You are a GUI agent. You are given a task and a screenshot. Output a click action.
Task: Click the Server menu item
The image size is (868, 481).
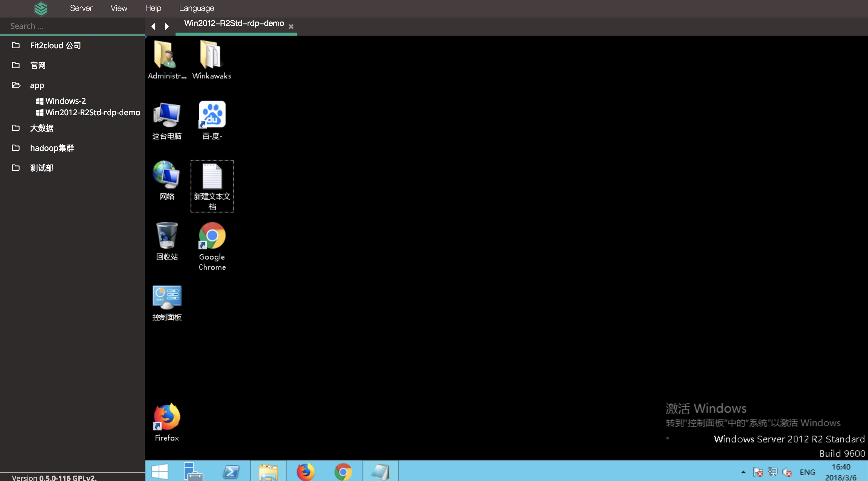(x=81, y=8)
